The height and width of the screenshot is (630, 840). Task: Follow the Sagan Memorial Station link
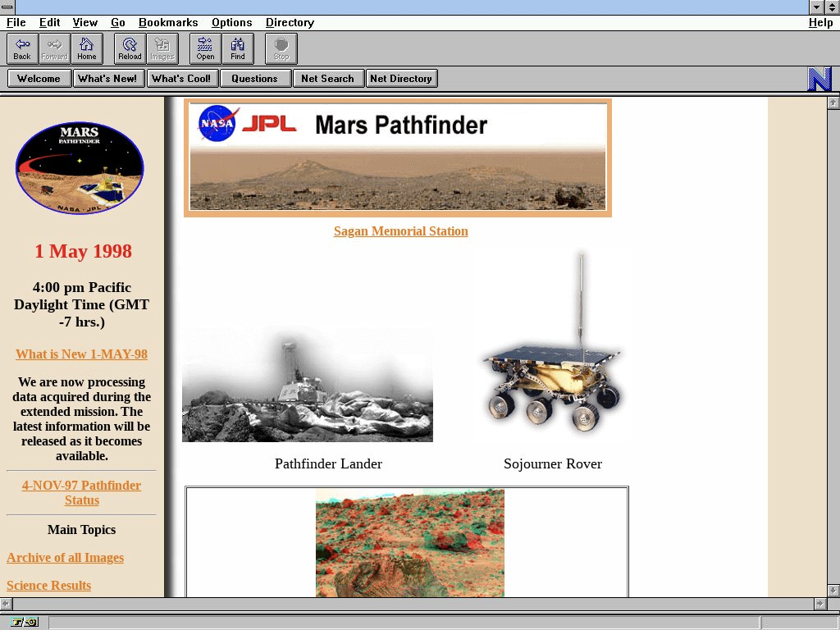point(400,231)
